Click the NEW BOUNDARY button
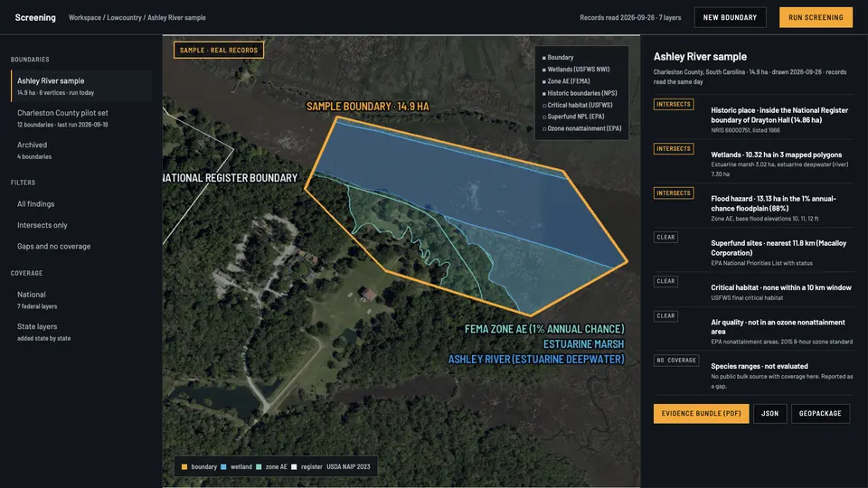868x488 pixels. click(731, 17)
